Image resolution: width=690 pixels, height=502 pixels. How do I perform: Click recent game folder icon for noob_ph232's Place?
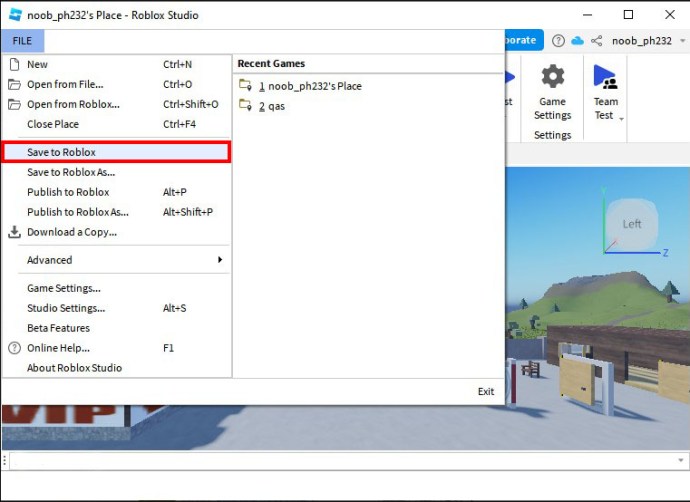pos(245,85)
